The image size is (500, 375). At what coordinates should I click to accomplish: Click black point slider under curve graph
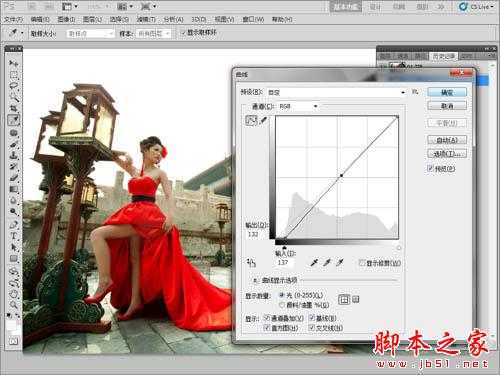click(x=284, y=247)
